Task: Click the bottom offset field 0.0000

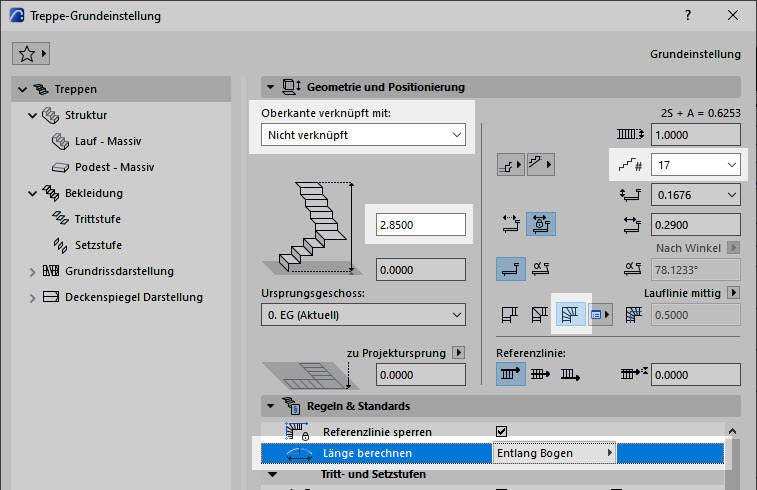Action: 421,270
